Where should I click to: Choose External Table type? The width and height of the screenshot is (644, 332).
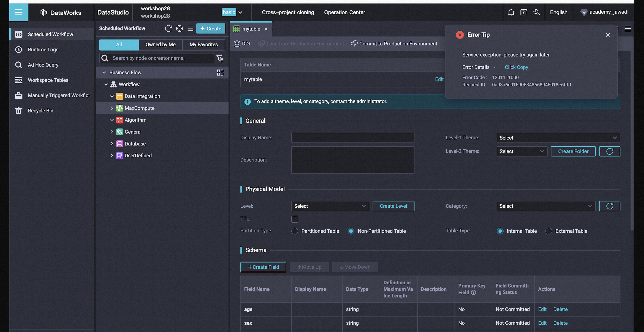[x=548, y=231]
